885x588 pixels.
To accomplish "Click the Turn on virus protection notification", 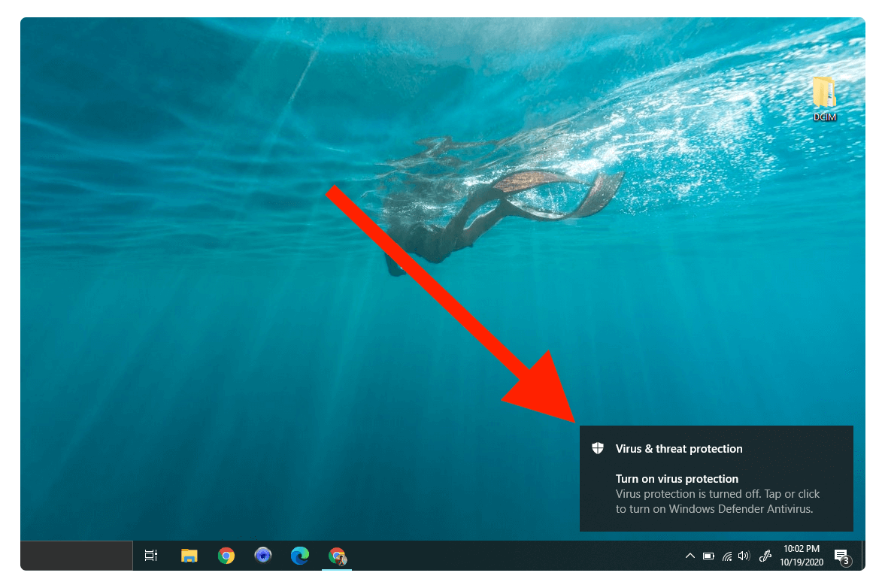I will pyautogui.click(x=677, y=479).
